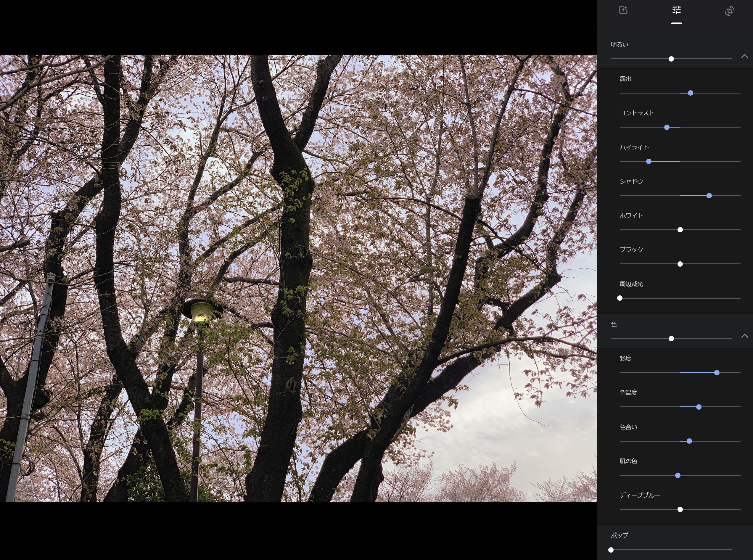The width and height of the screenshot is (753, 560).
Task: Click the ハイライト slider handle
Action: click(x=649, y=162)
